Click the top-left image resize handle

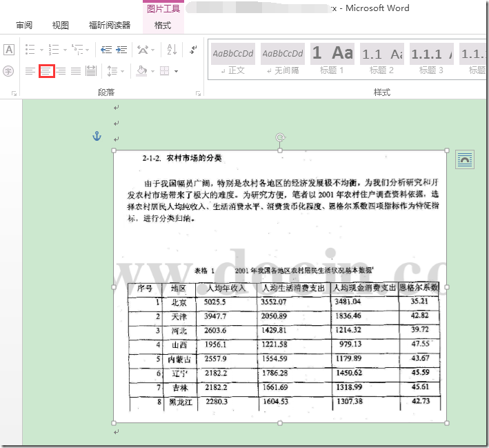point(114,150)
